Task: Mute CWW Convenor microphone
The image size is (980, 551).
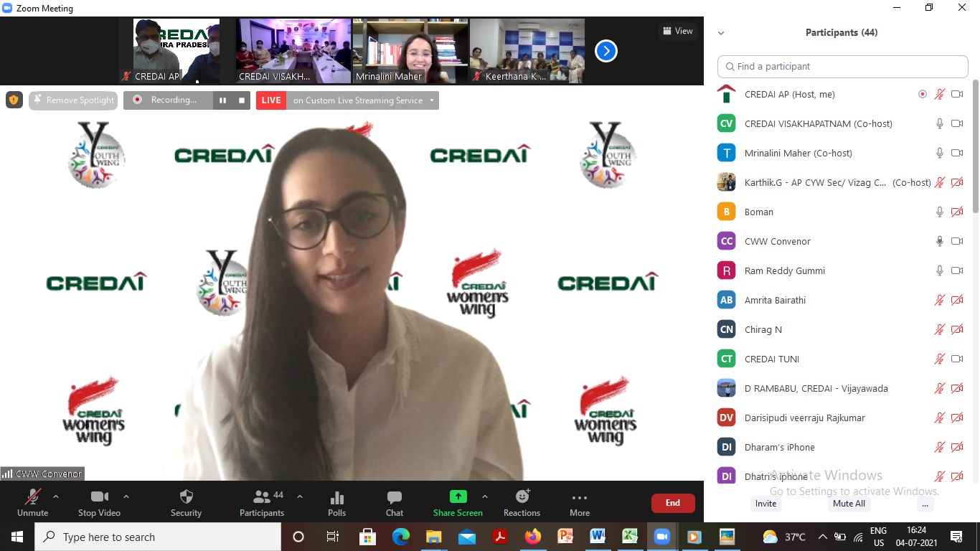Action: [x=940, y=241]
